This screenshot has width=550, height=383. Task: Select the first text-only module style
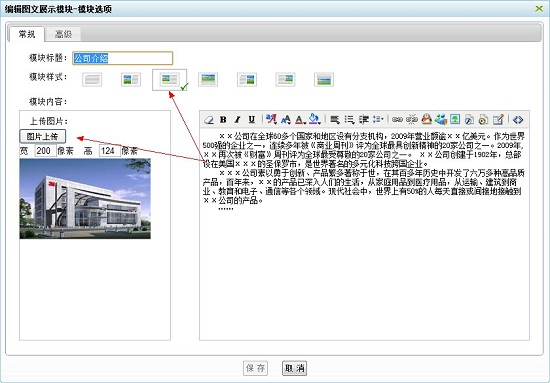point(92,80)
